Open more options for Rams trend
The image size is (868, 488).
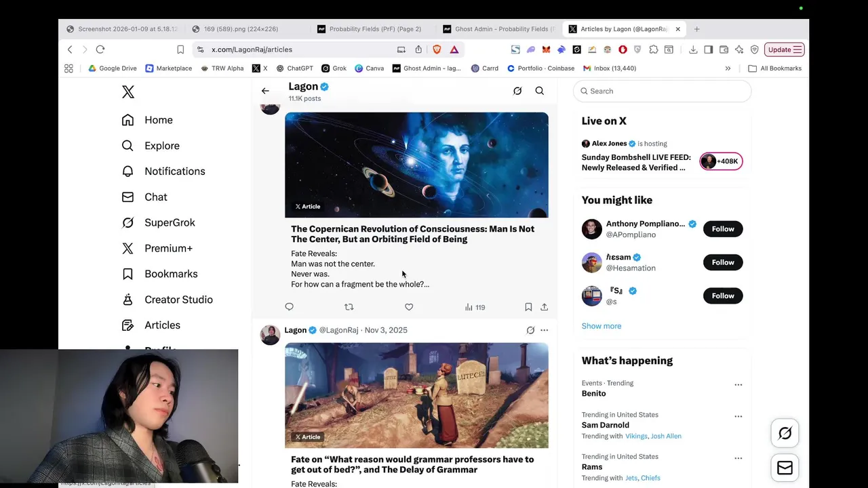[738, 458]
